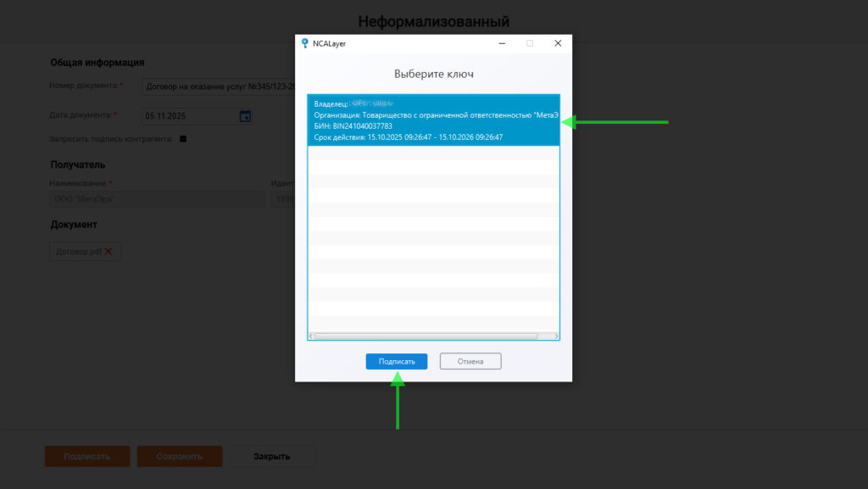Screen dimensions: 868x489
Task: Click the key list's right scroll arrow
Action: 556,336
